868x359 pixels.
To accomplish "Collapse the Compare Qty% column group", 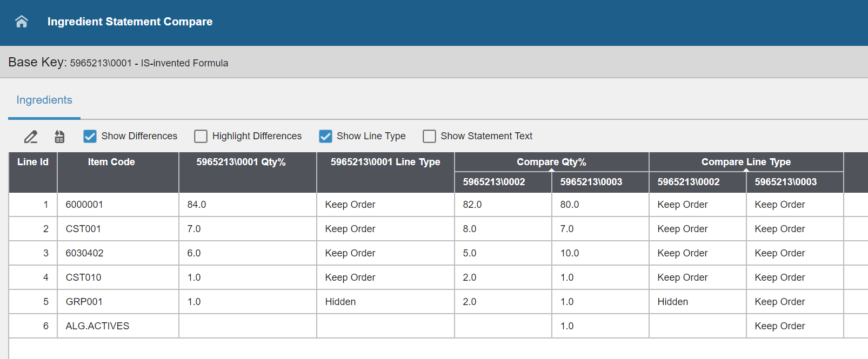I will [551, 170].
